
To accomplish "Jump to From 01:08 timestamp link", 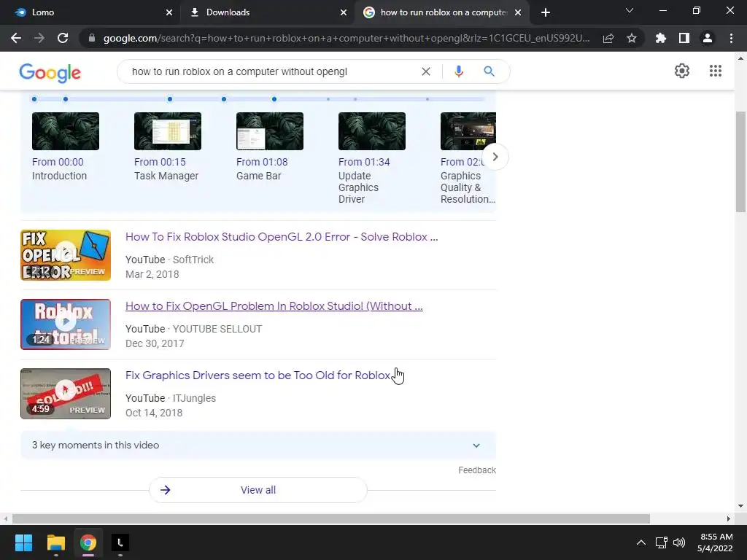I will 262,162.
